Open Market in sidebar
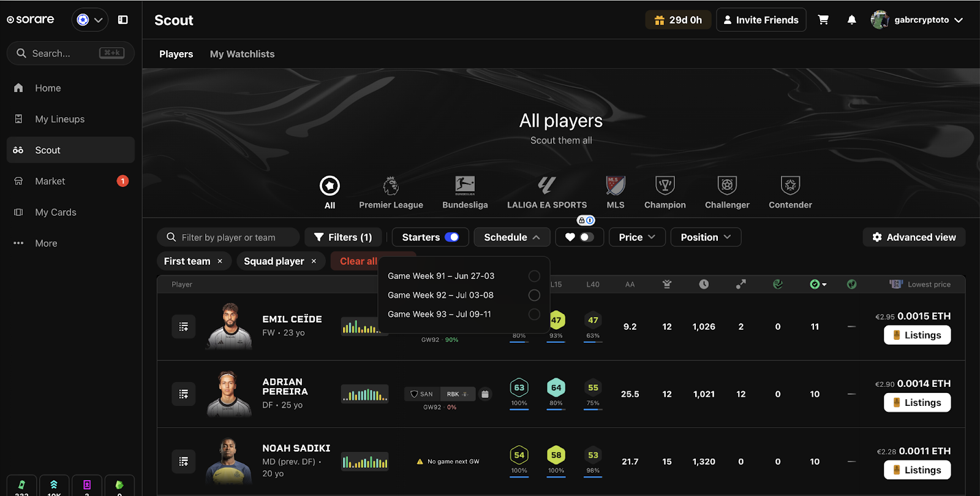980x496 pixels. [70, 181]
